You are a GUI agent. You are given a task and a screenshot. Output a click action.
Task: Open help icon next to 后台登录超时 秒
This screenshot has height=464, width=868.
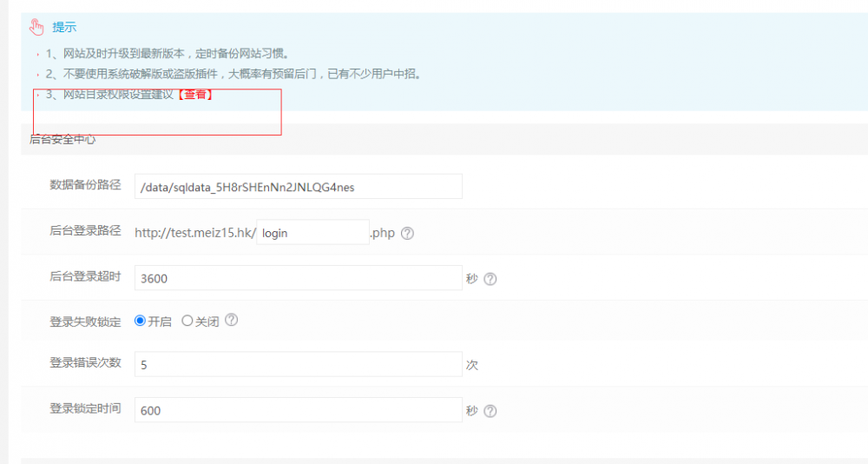[x=490, y=279]
